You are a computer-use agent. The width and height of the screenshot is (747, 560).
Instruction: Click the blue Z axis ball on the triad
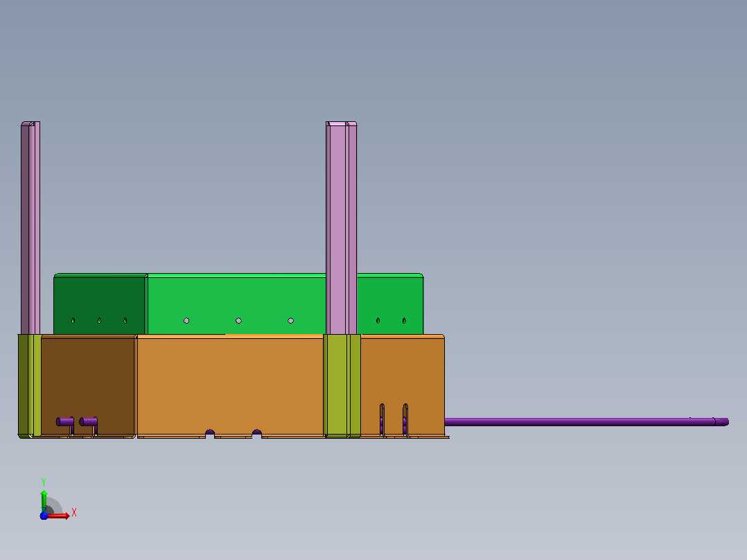click(x=44, y=516)
